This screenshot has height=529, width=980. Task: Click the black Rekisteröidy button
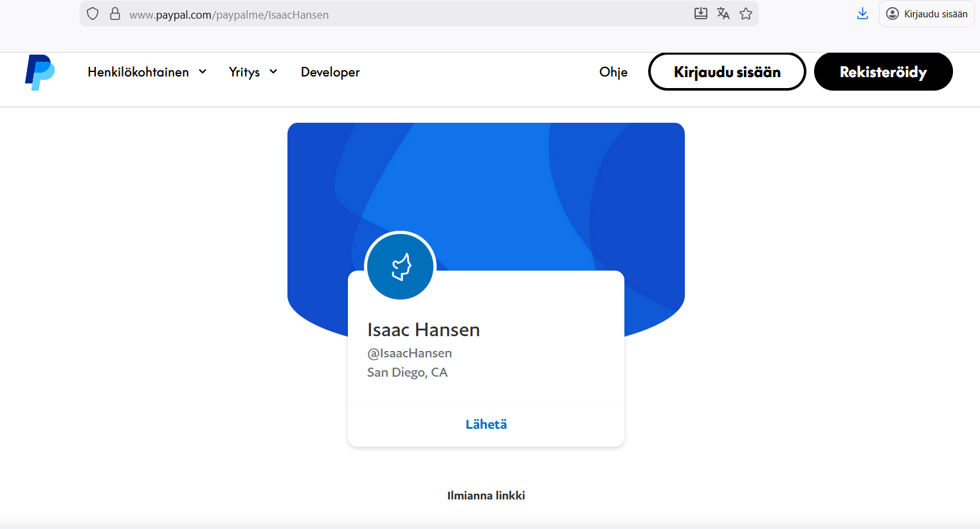[883, 72]
